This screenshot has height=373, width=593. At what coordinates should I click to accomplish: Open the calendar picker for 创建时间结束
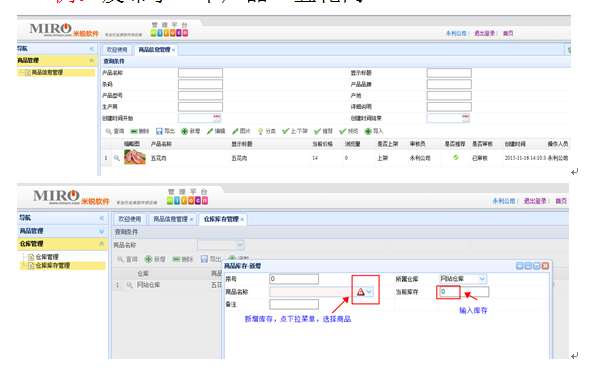click(x=466, y=118)
